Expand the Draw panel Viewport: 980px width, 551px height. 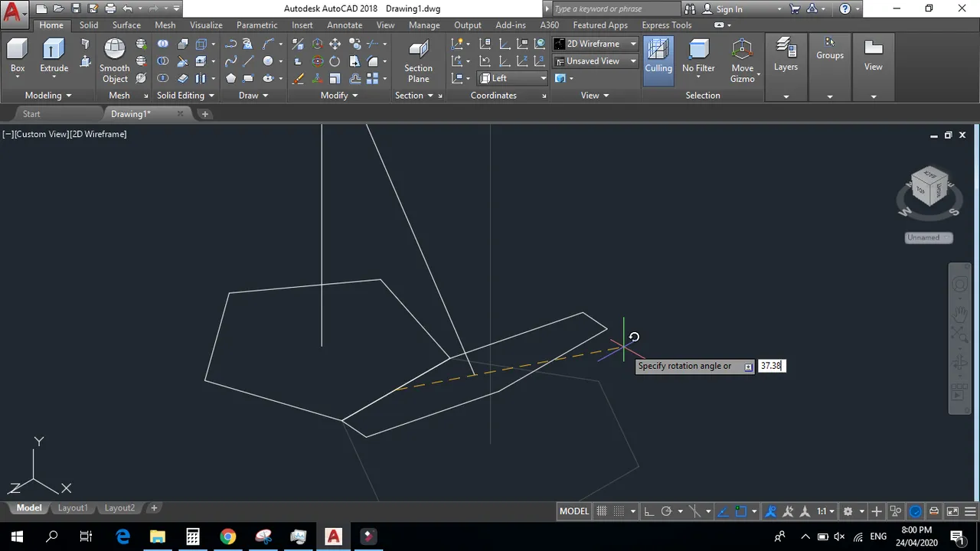tap(253, 96)
